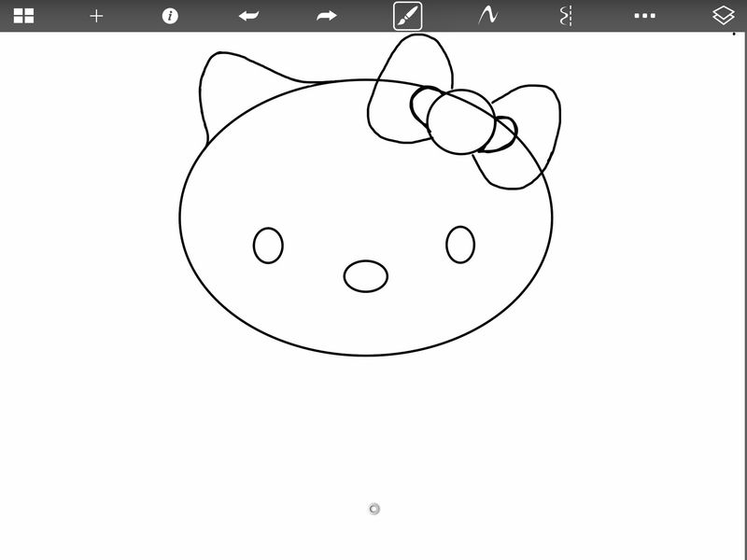The height and width of the screenshot is (560, 747).
Task: Toggle the predictive stroke curve tool
Action: click(x=486, y=16)
